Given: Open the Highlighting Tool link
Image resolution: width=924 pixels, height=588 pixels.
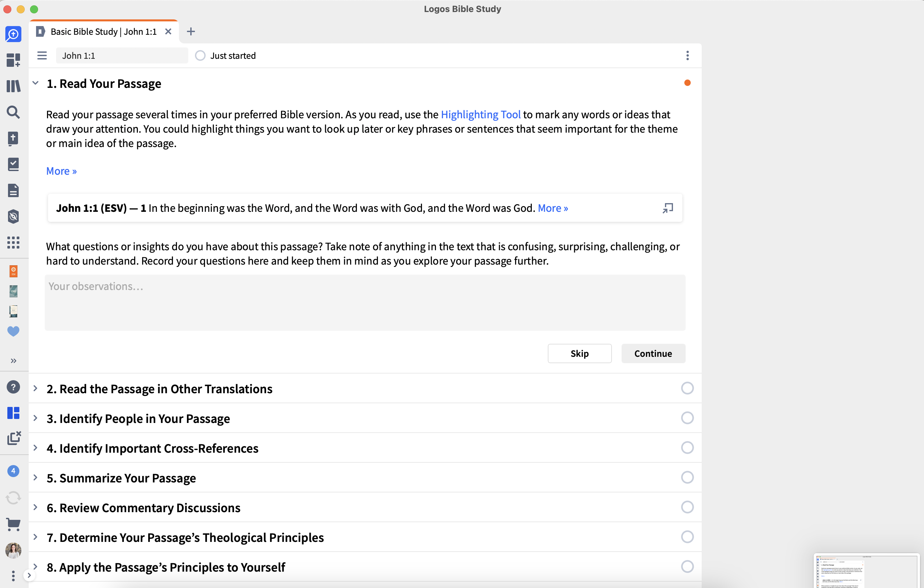Looking at the screenshot, I should (x=480, y=115).
